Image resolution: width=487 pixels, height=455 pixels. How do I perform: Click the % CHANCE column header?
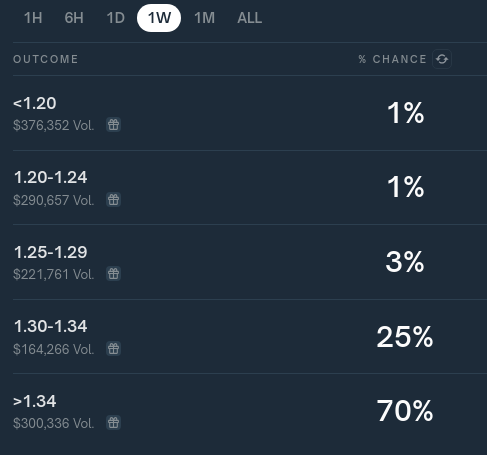coord(393,59)
